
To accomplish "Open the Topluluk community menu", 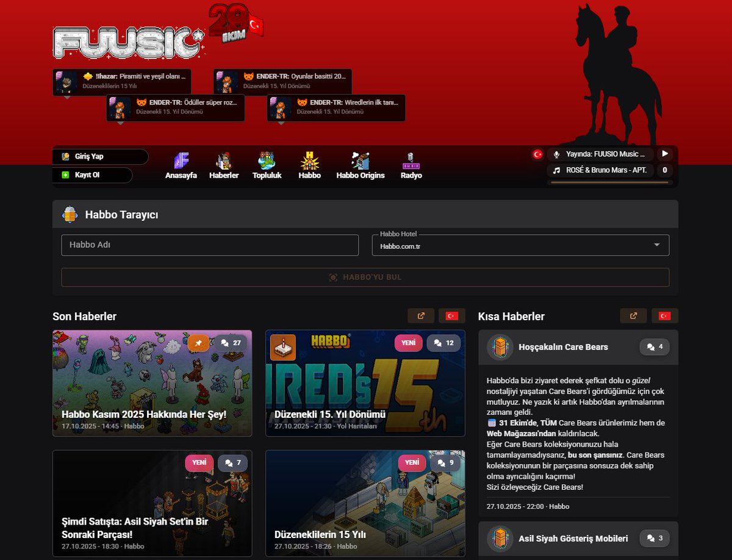I will pyautogui.click(x=267, y=166).
